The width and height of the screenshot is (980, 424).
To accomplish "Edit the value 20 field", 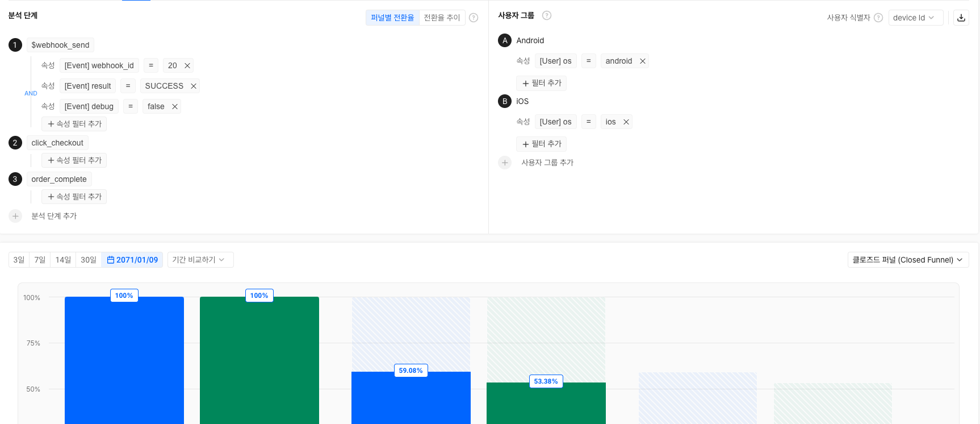I will [172, 65].
